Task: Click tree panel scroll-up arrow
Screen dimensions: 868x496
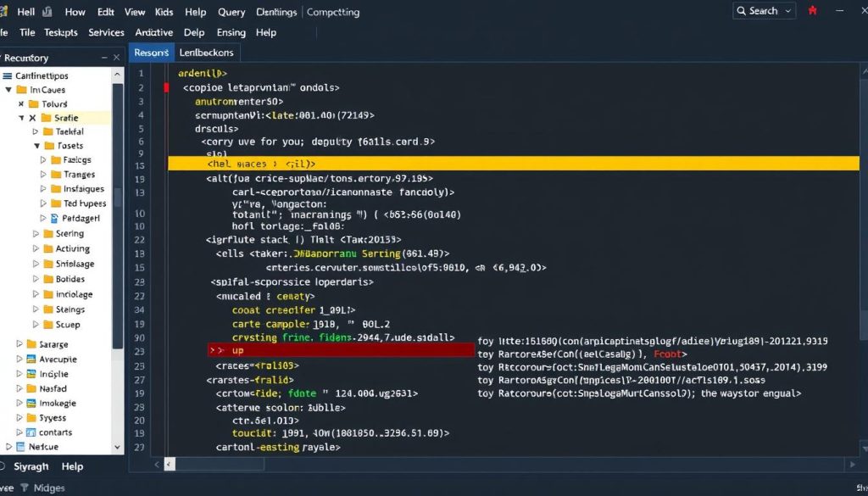Action: tap(117, 74)
